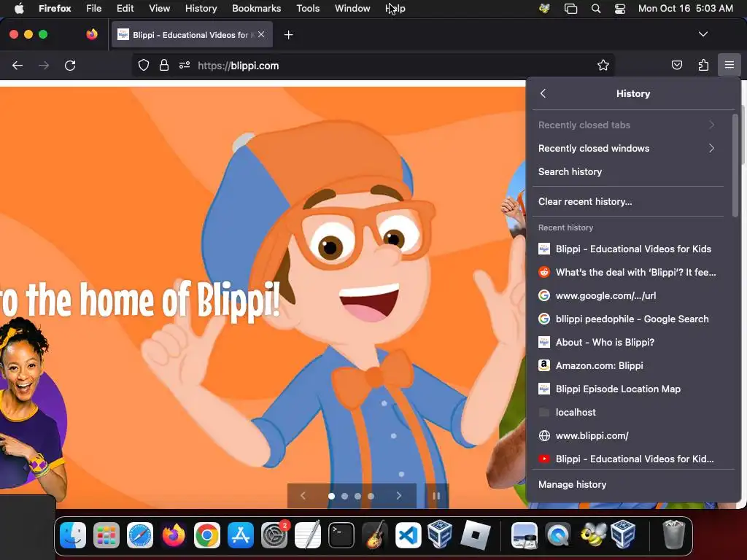The height and width of the screenshot is (560, 747).
Task: Open the App Store from the Dock
Action: tap(241, 534)
